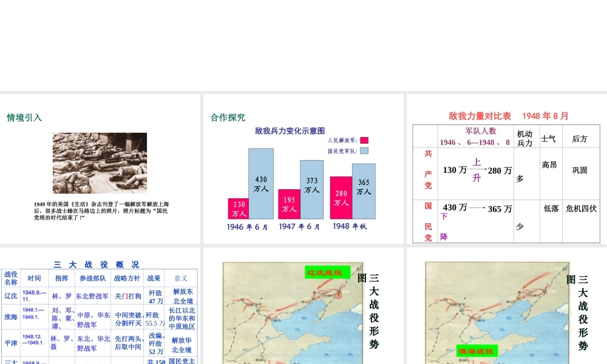Viewport: 607px width, 364px height.
Task: Click the 时间 header cell
Action: tap(34, 278)
